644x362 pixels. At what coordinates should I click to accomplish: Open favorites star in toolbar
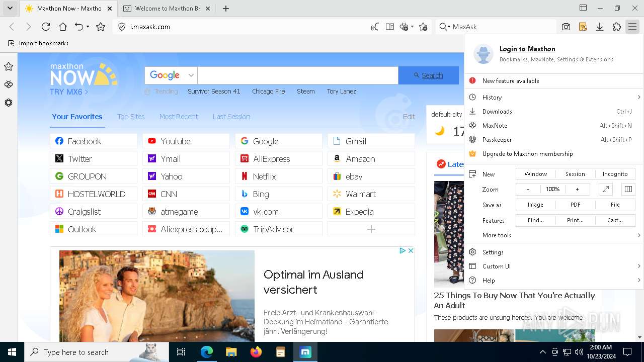click(x=101, y=27)
